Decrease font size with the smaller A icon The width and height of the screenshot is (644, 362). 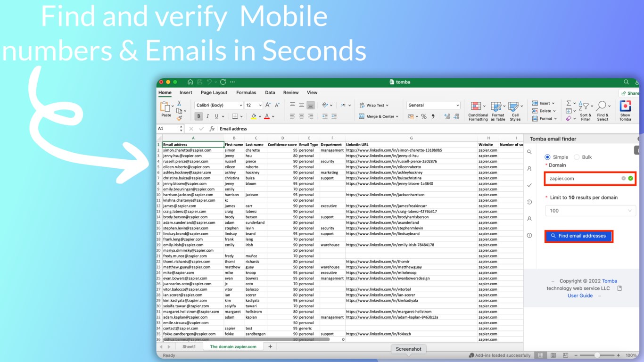(277, 105)
